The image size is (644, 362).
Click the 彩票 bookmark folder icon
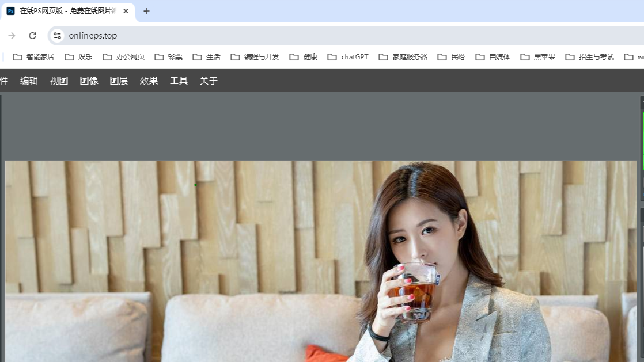pyautogui.click(x=160, y=56)
